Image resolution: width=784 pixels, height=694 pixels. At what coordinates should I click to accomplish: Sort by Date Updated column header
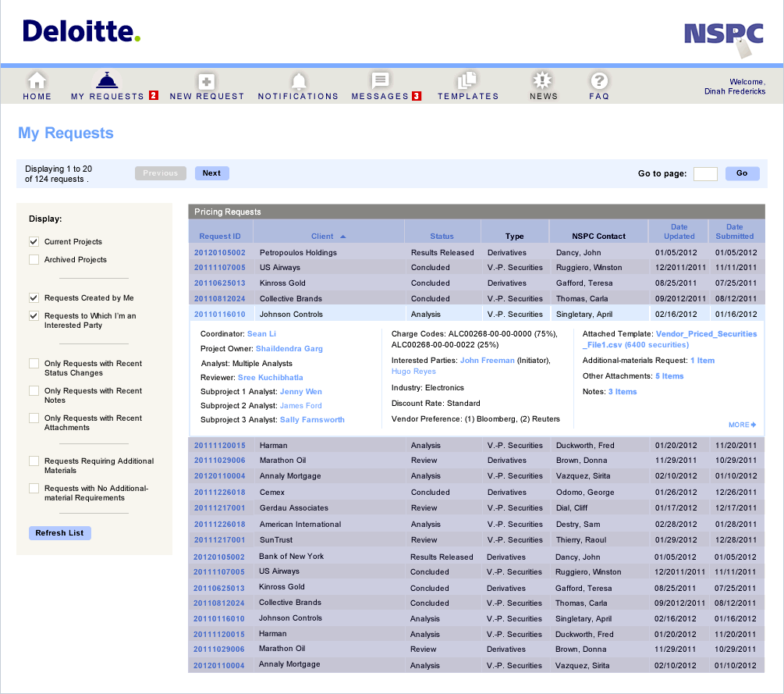coord(679,232)
